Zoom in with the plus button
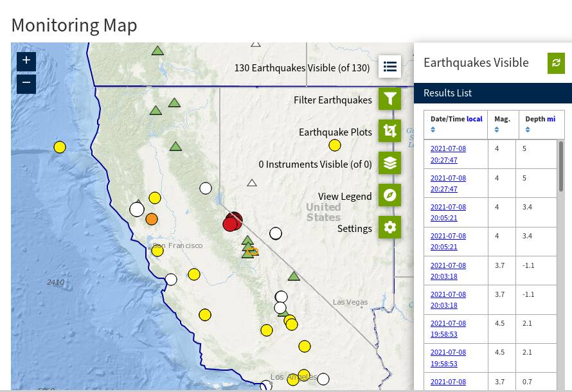The height and width of the screenshot is (392, 572). click(26, 61)
